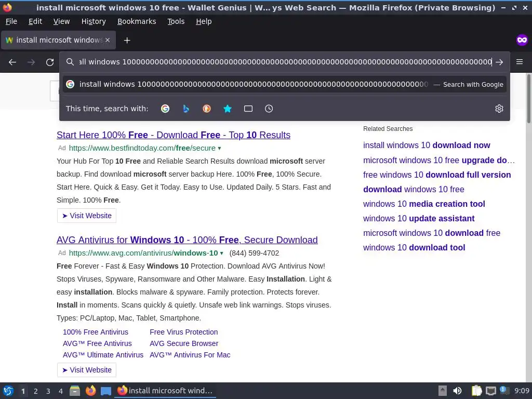The image size is (532, 399).
Task: Click Visit Website under bestfindtoday ad
Action: pos(87,216)
